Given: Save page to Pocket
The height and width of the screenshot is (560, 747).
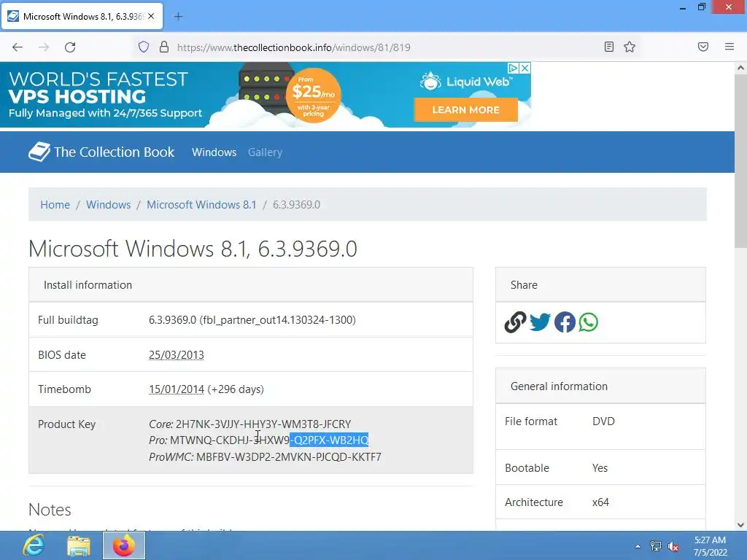Looking at the screenshot, I should (703, 47).
